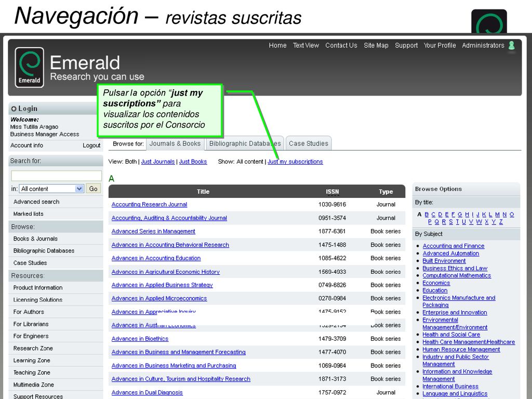532x399 pixels.
Task: Click the green user icon beside Administrators
Action: pos(512,45)
